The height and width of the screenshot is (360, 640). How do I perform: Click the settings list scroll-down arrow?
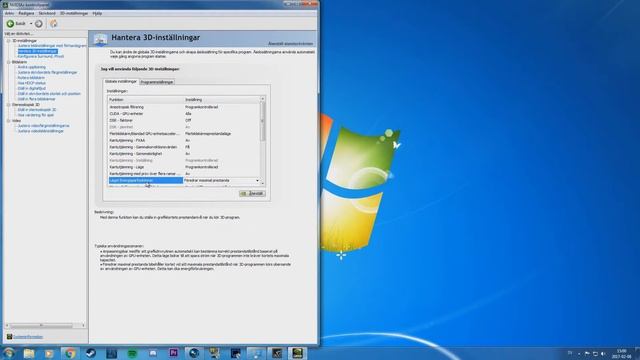click(262, 183)
